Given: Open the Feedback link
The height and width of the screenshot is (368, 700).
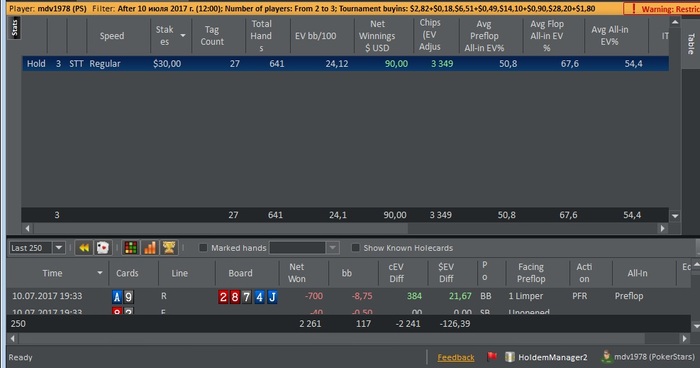Looking at the screenshot, I should tap(456, 357).
